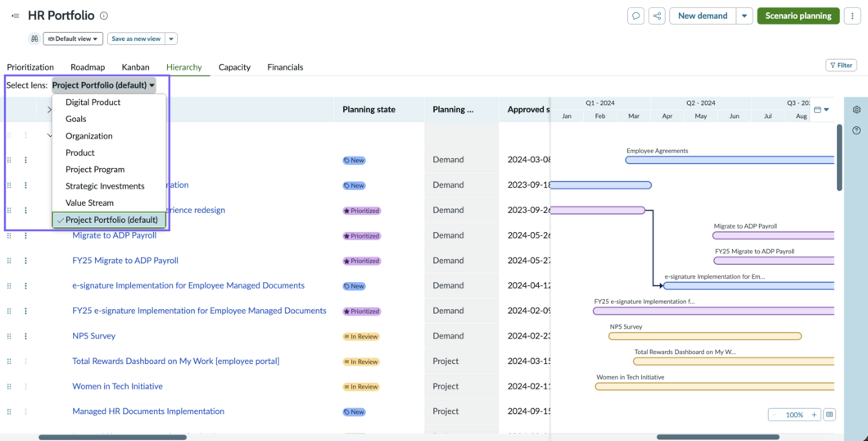Click the help question mark icon
Viewport: 868px width, 441px height.
pos(857,131)
